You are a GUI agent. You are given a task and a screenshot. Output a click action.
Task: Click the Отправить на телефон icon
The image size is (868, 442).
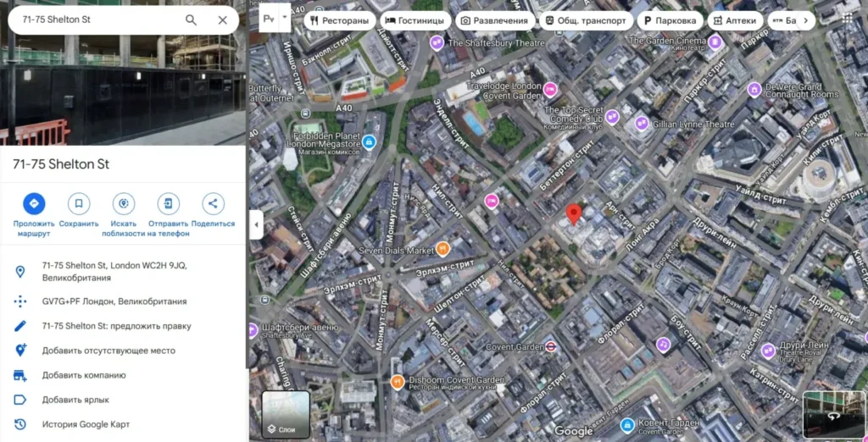tap(169, 203)
